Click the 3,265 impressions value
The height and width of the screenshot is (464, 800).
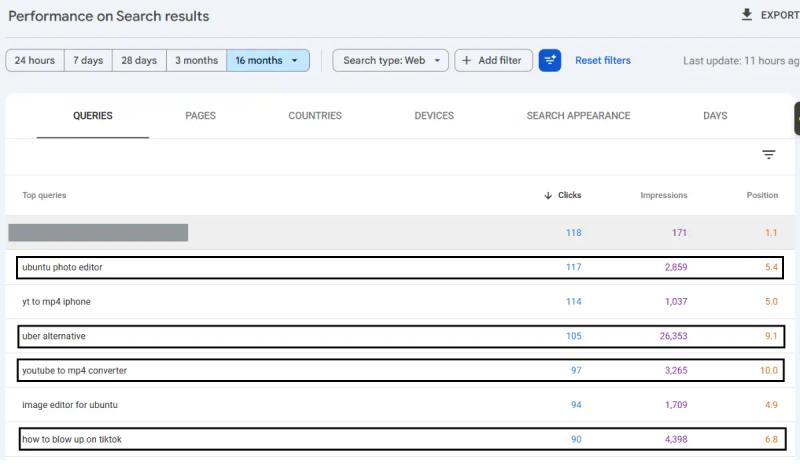pyautogui.click(x=676, y=371)
